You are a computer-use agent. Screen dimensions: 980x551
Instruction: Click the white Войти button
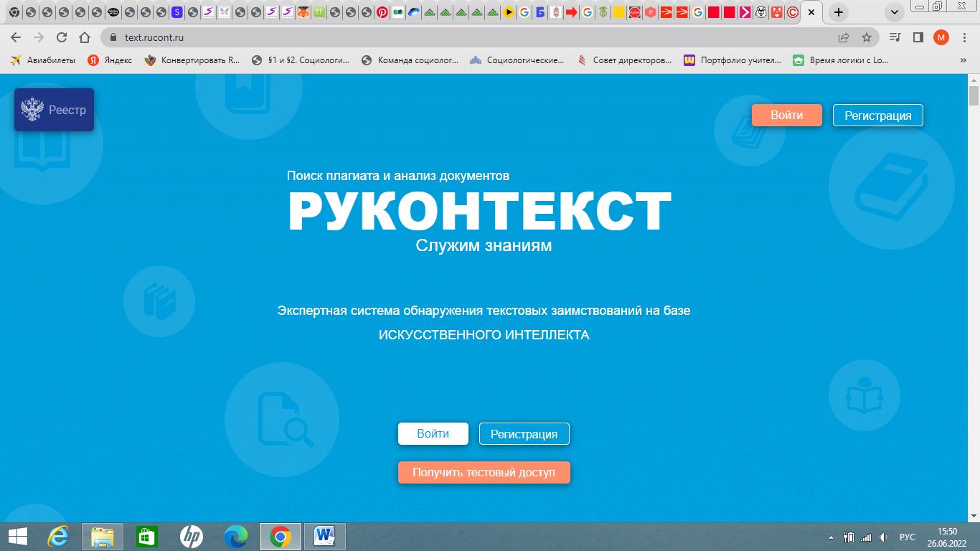click(x=433, y=433)
